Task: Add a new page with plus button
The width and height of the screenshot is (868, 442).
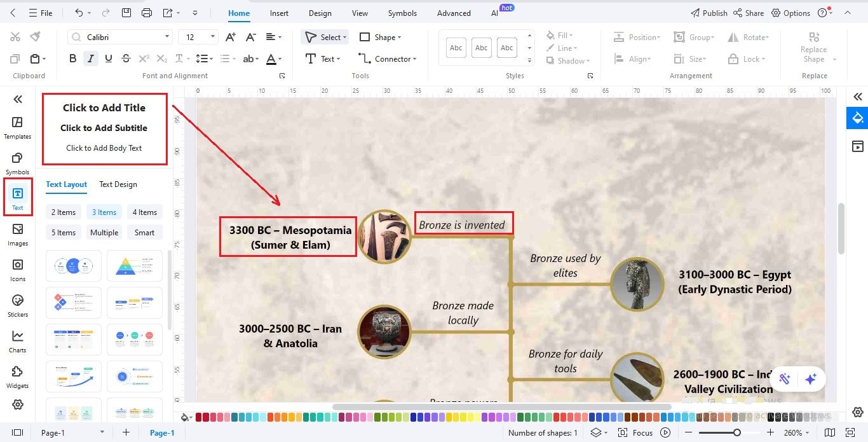Action: tap(126, 432)
